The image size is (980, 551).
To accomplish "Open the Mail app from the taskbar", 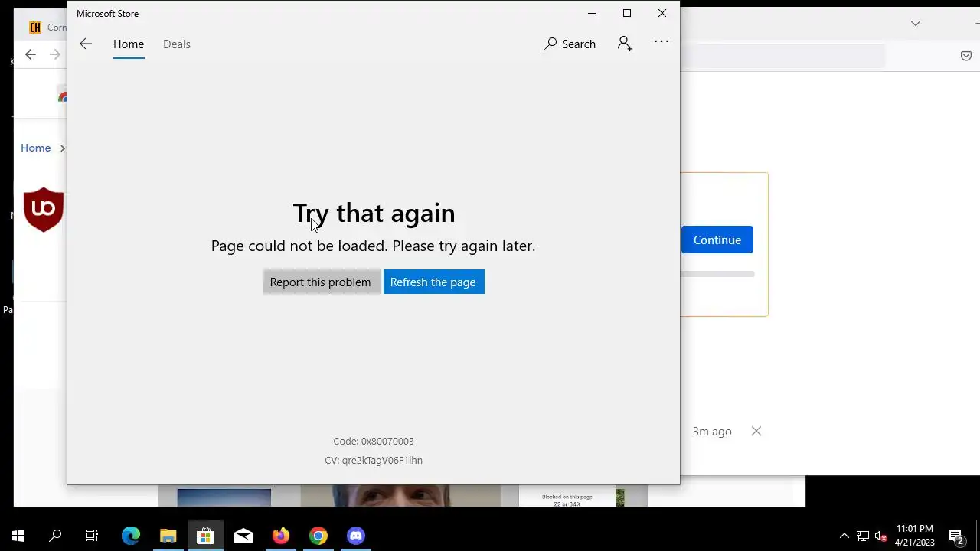I will coord(243,536).
